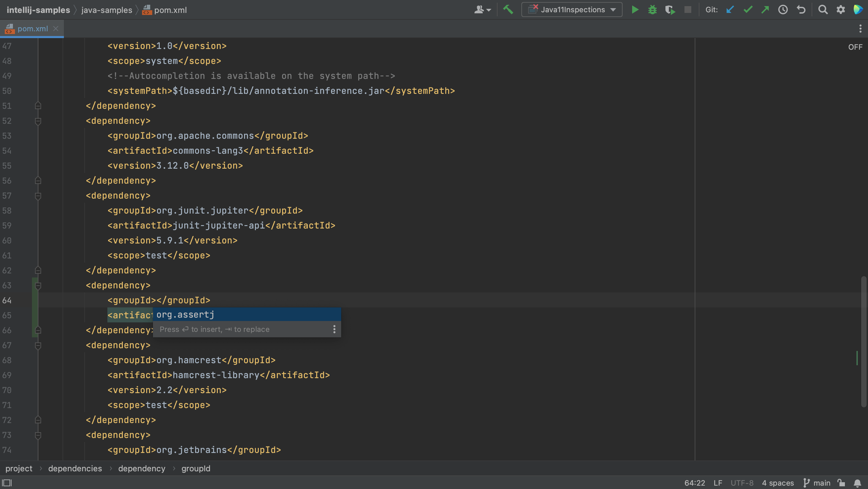Click the Git push arrow icon

point(765,10)
